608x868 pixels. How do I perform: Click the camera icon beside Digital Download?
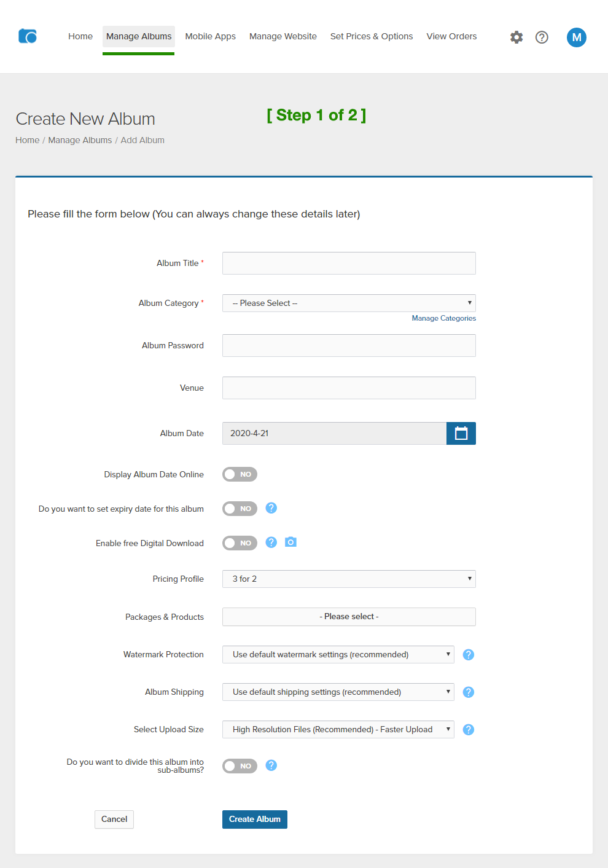tap(290, 542)
